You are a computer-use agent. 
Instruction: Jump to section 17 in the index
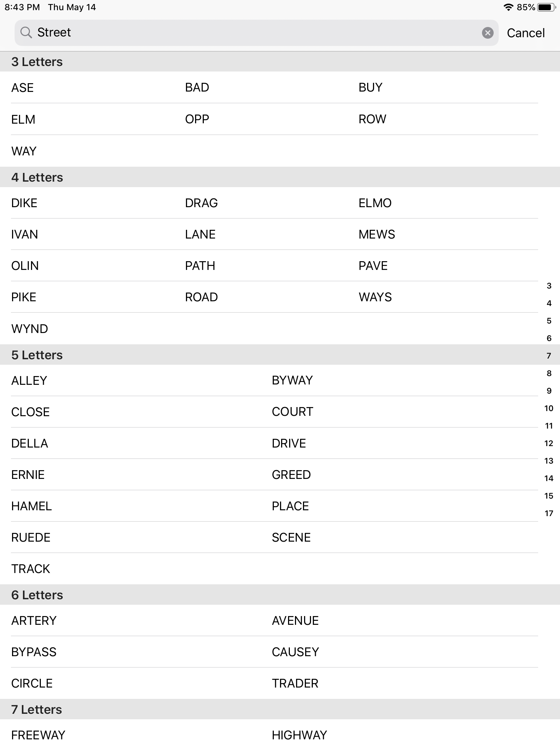pos(548,513)
